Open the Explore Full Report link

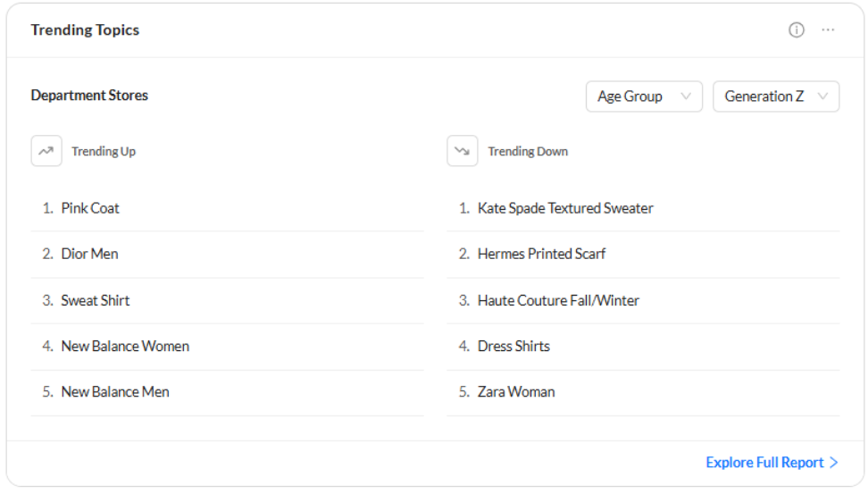(x=764, y=463)
